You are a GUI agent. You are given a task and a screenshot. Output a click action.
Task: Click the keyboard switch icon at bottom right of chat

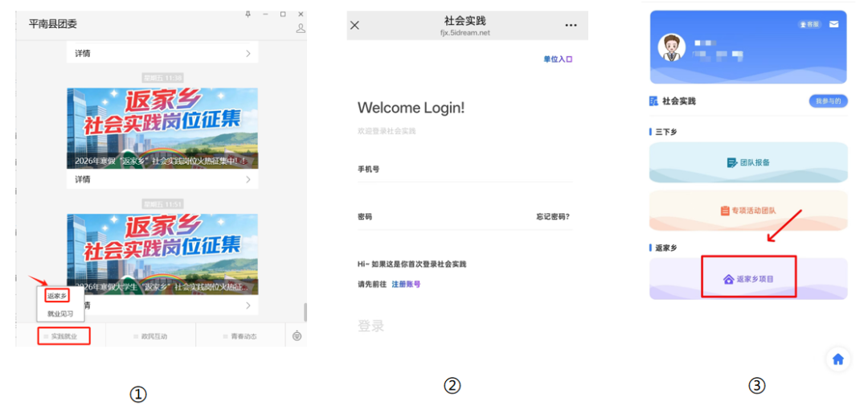click(297, 336)
